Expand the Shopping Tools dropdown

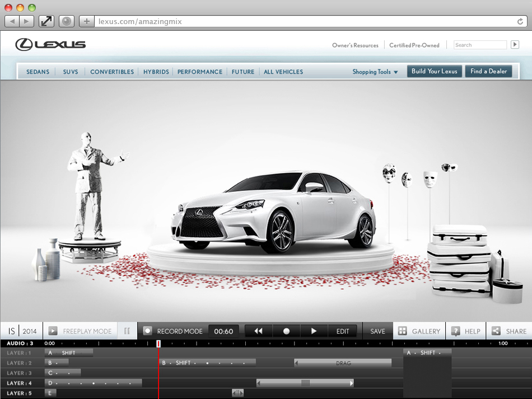point(375,72)
